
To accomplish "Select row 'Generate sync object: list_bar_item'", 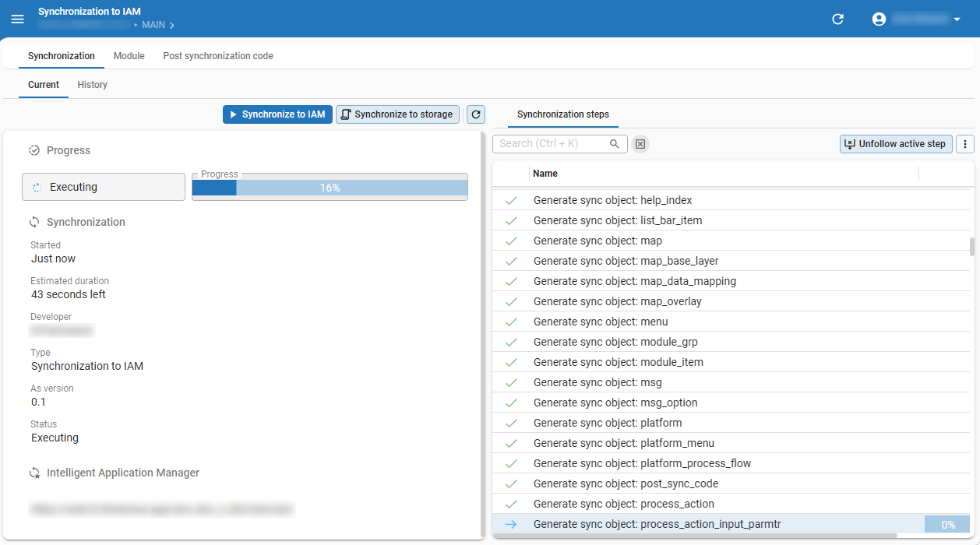I will click(x=731, y=220).
